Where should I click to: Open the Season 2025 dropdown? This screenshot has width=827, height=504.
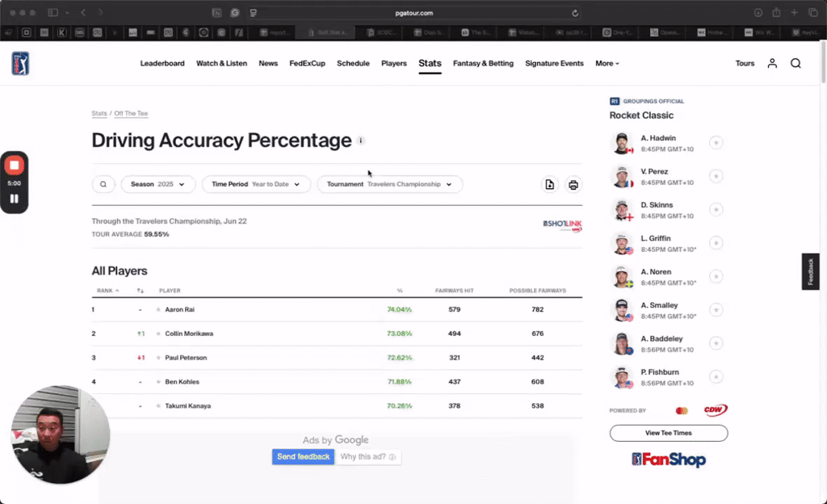(158, 184)
